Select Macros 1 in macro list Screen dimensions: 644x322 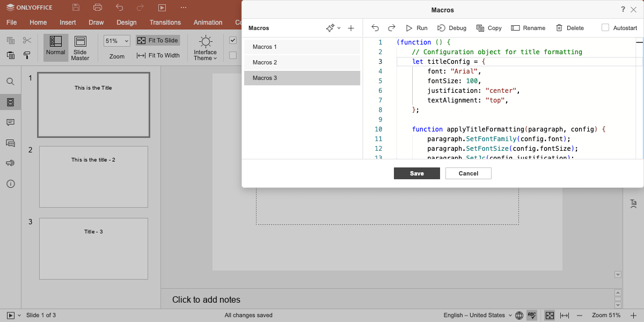pyautogui.click(x=302, y=47)
